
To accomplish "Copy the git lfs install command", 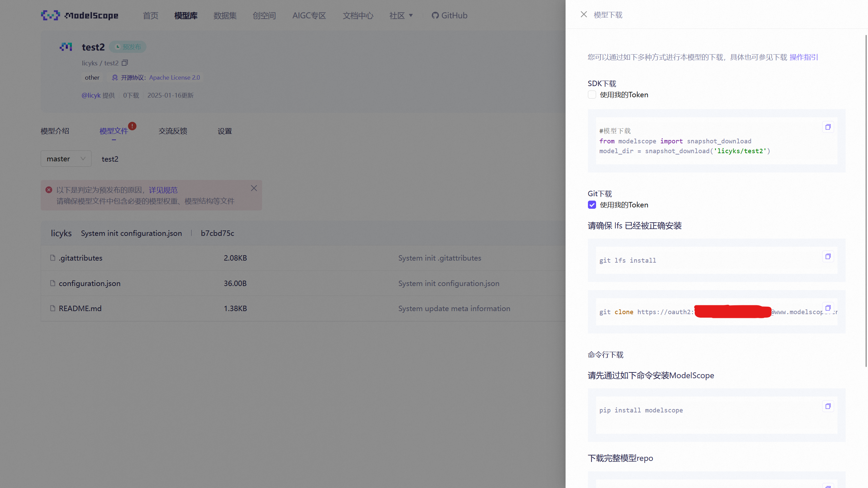I will tap(828, 257).
